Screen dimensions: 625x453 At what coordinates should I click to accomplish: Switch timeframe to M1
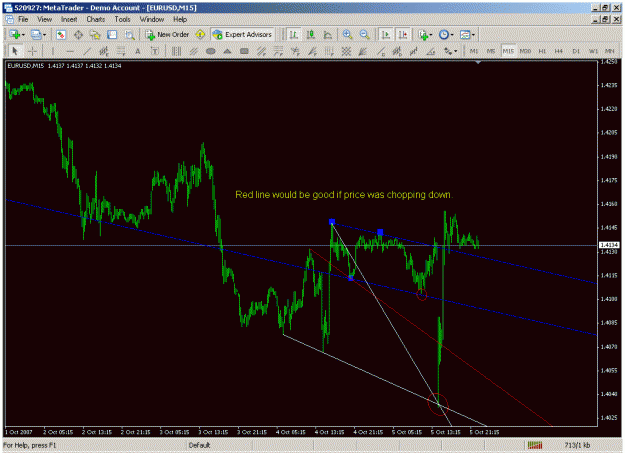coord(474,51)
